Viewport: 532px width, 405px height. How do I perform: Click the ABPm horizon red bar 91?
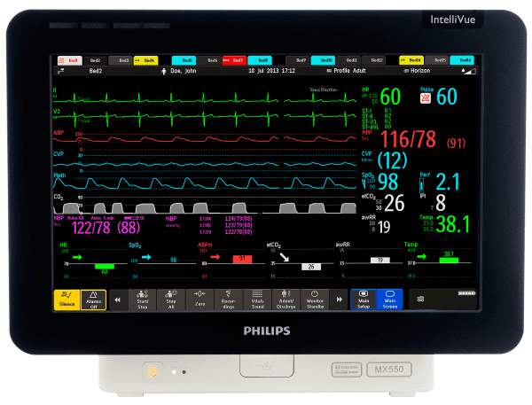click(x=242, y=259)
